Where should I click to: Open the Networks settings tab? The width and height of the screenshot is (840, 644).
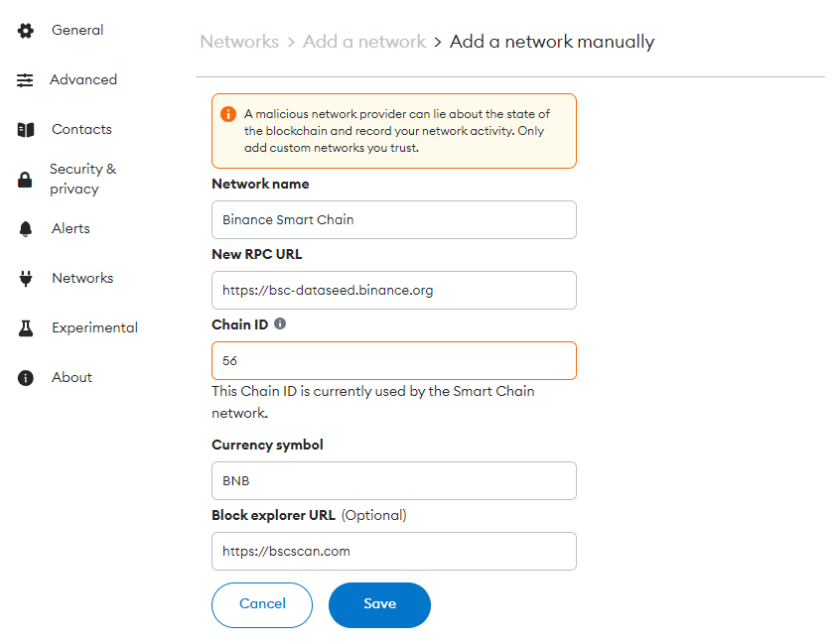(x=82, y=279)
